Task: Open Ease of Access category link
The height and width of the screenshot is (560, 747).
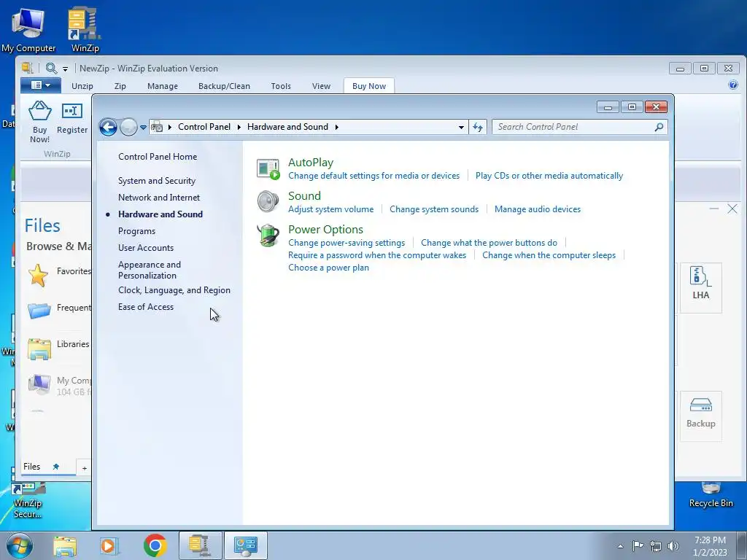Action: 146,307
